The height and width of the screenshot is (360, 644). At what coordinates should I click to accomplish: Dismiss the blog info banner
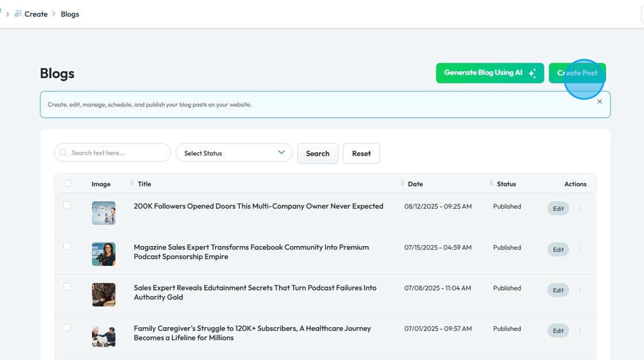pos(599,102)
